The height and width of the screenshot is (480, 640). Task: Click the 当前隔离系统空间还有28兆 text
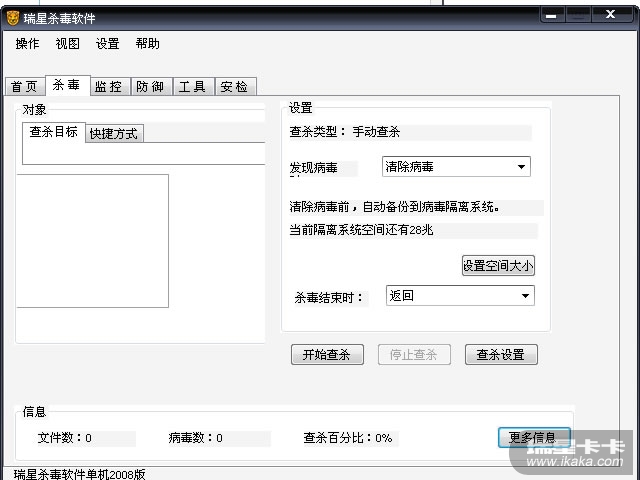point(361,230)
